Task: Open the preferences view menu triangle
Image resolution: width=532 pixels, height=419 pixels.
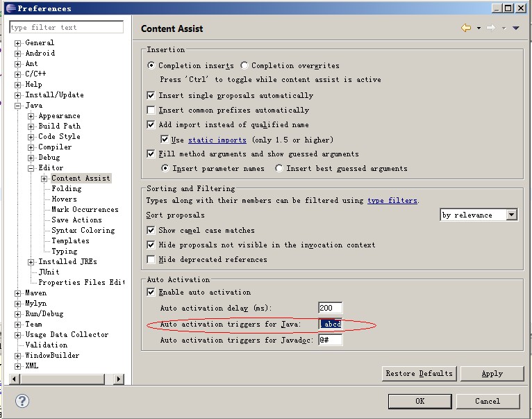Action: coord(516,28)
